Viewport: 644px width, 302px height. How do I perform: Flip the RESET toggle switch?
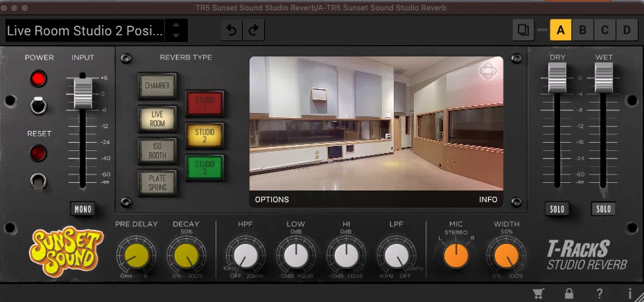click(x=38, y=181)
